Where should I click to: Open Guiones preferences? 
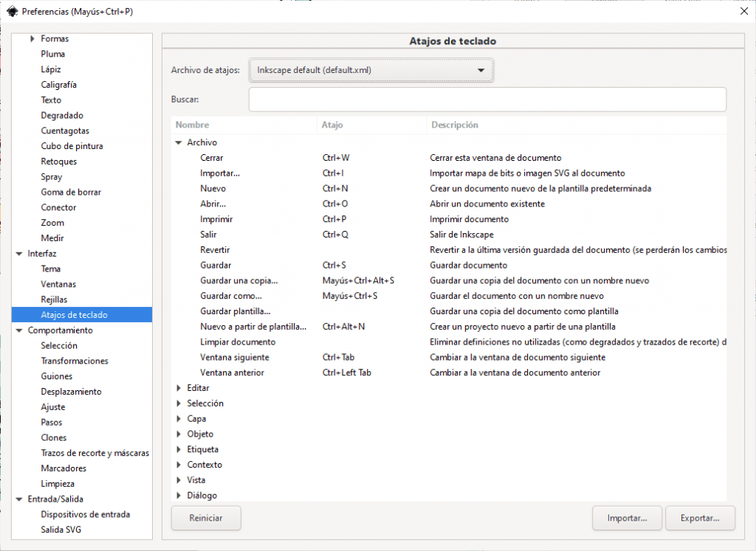[56, 377]
